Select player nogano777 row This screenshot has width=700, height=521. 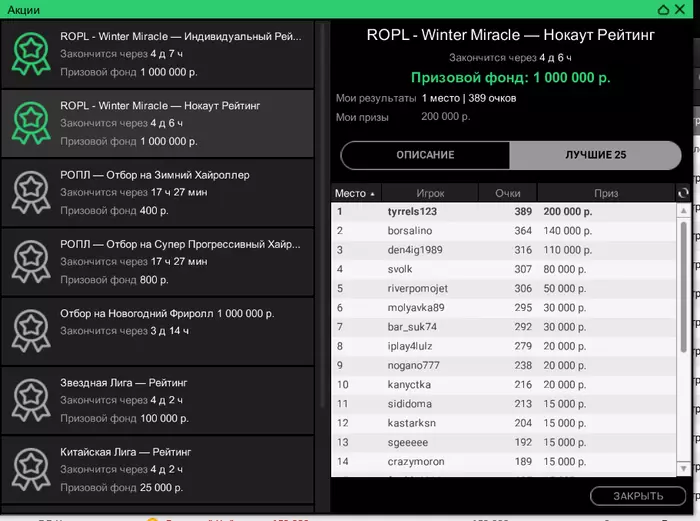pos(504,365)
